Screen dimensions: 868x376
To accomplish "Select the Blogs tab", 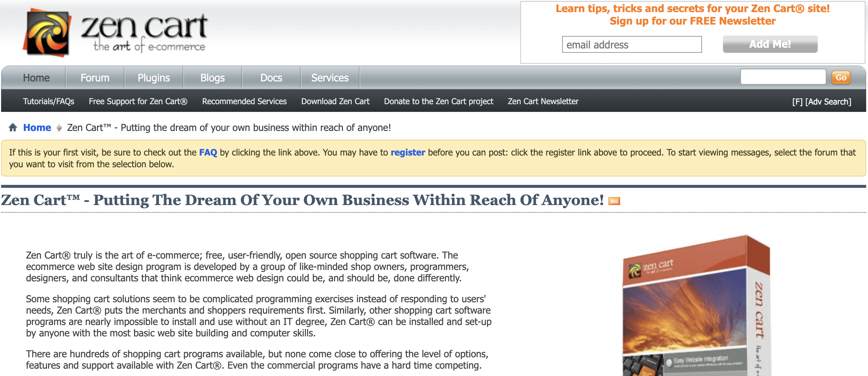I will click(212, 78).
